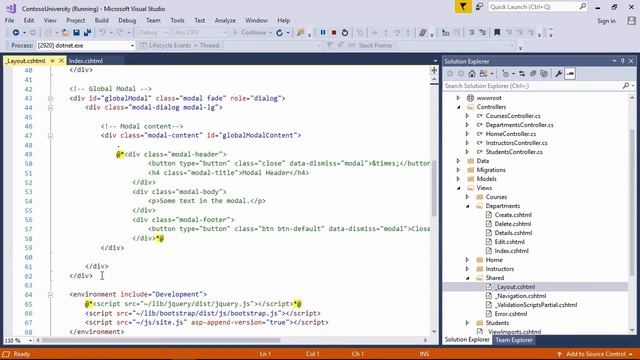Expand the wwwroot node
Image resolution: width=640 pixels, height=360 pixels.
[458, 98]
